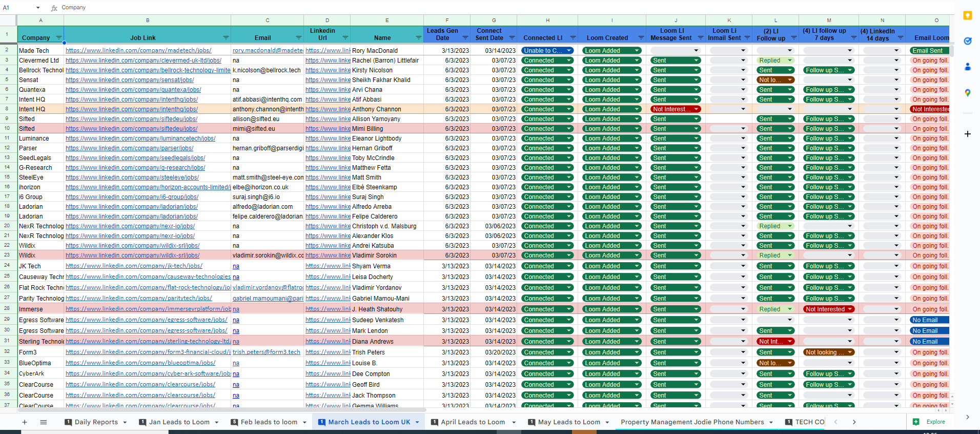
Task: Open the Replied dropdown in Rachel Littlefair's row
Action: pos(775,61)
